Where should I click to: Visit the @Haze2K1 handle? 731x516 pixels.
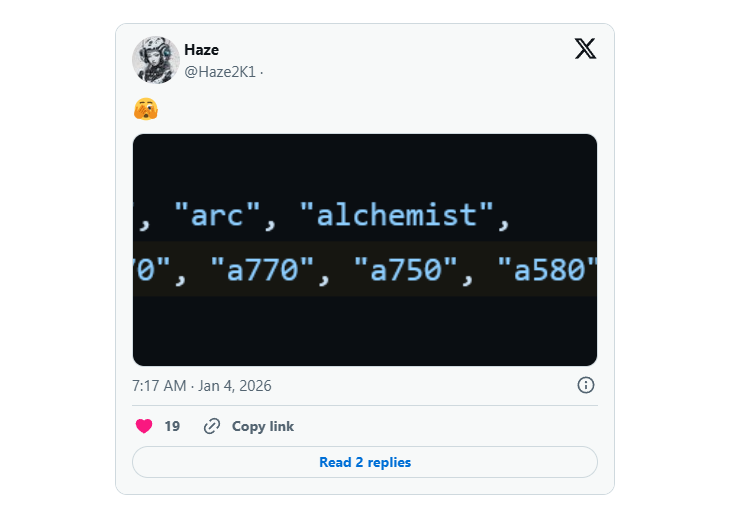220,71
